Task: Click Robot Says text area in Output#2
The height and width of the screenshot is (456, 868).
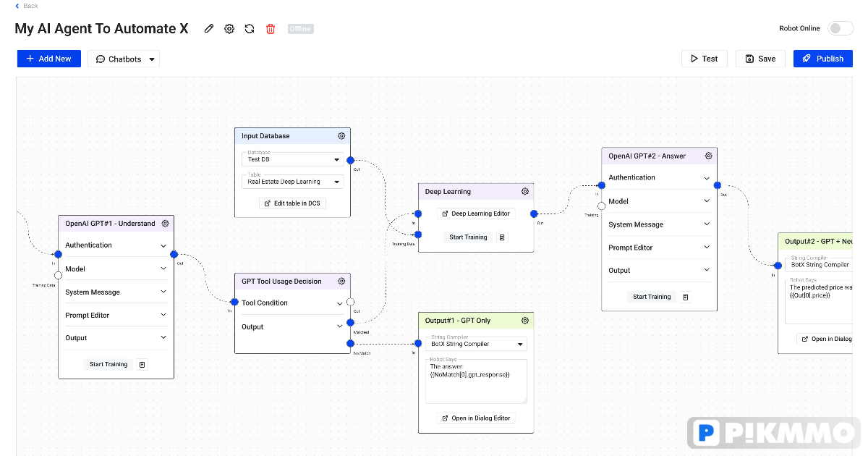Action: [819, 302]
